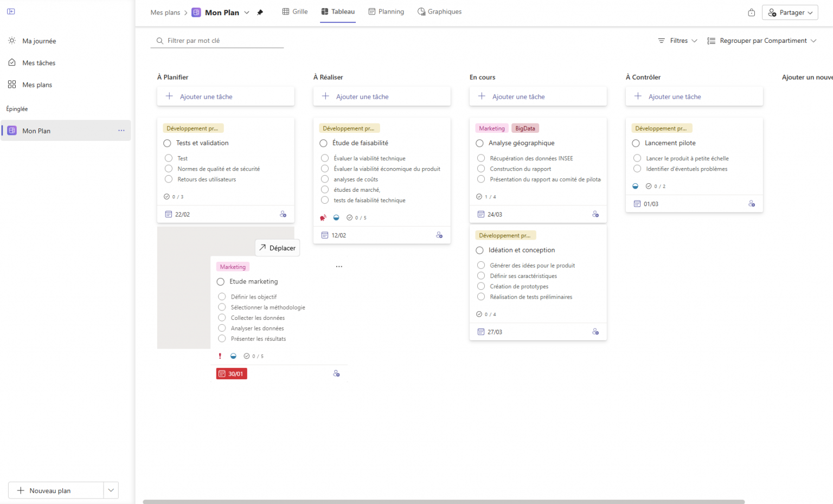Click the red priority flag on Étude de faisabilité

[323, 217]
